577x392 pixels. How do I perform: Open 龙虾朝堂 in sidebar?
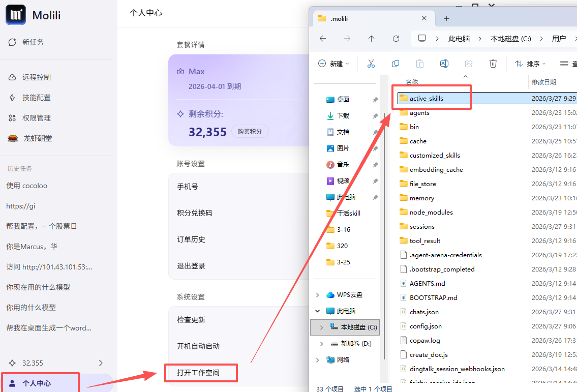point(37,138)
